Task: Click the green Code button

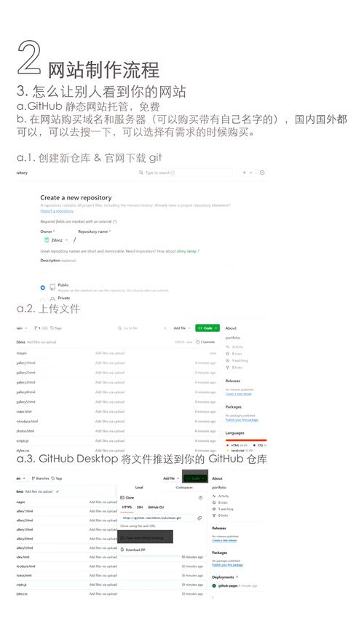Action: 207,328
